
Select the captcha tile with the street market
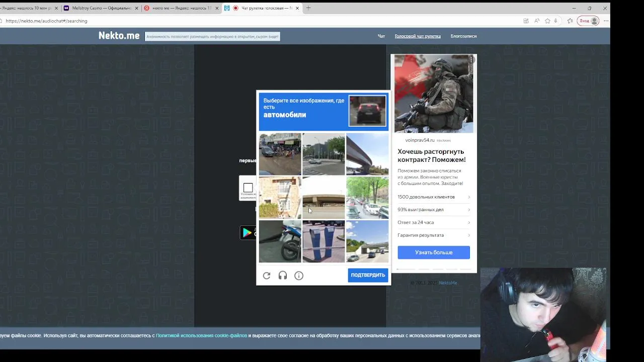[x=280, y=154]
